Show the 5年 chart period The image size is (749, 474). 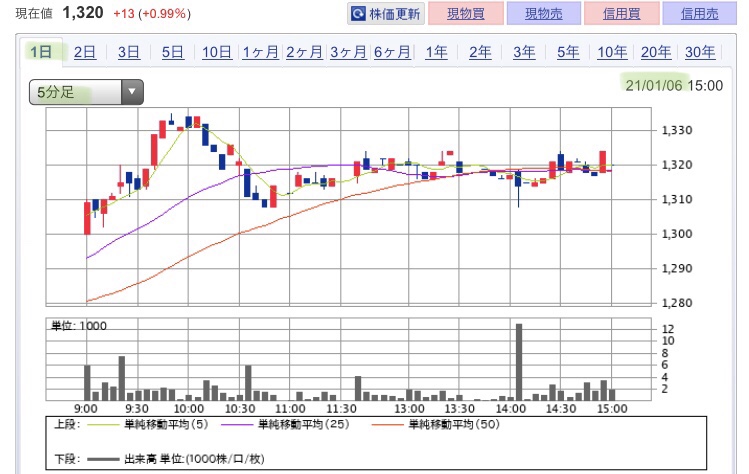[568, 52]
